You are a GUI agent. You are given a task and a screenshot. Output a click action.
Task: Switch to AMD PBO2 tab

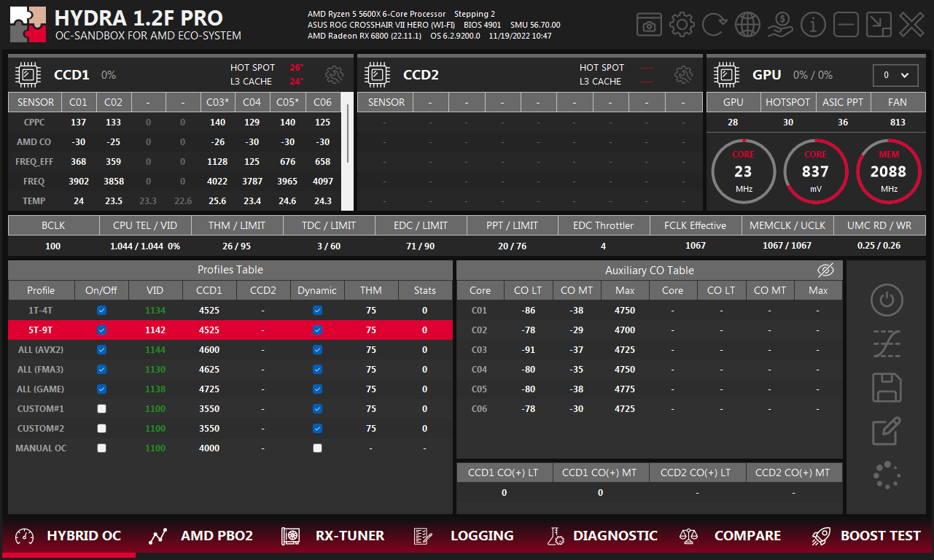[x=201, y=536]
